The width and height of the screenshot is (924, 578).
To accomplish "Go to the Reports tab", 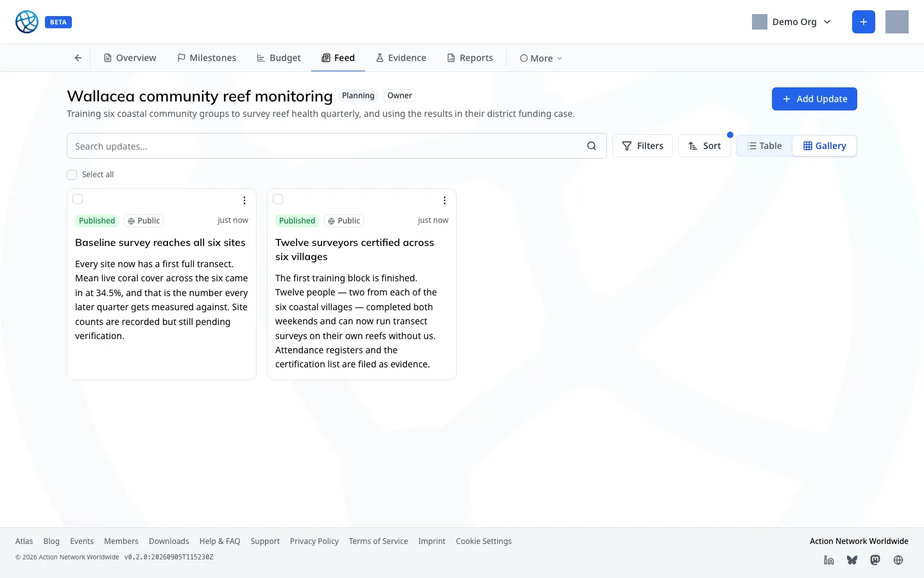I will [470, 58].
